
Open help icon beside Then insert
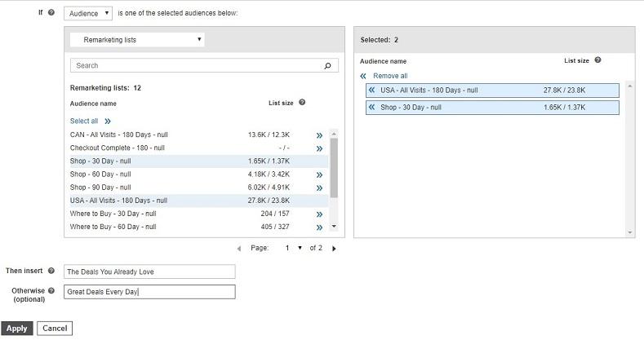pyautogui.click(x=51, y=271)
